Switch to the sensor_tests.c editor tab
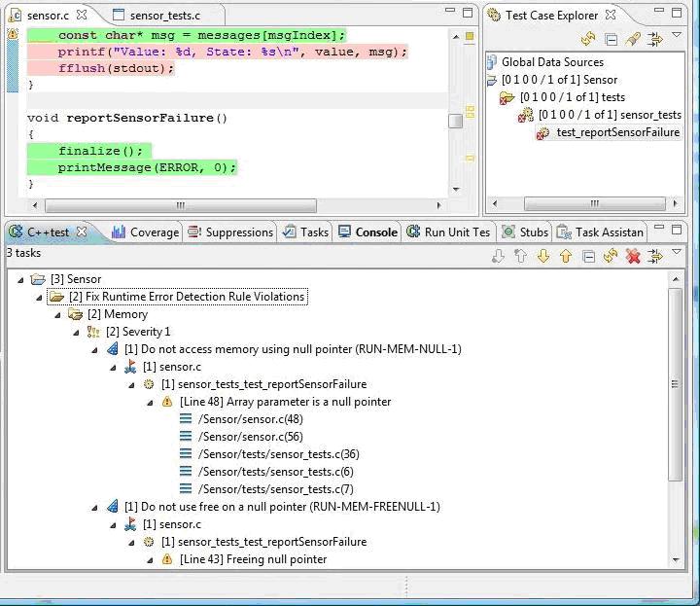 pyautogui.click(x=163, y=16)
